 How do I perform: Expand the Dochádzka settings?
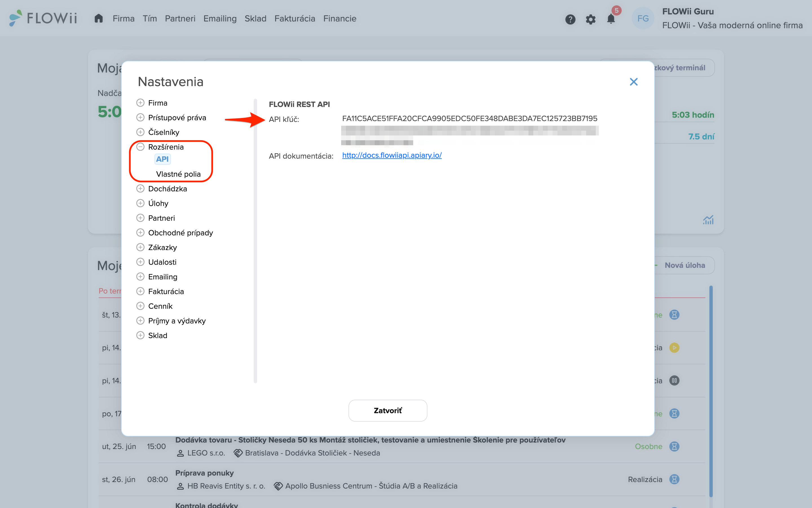coord(140,189)
